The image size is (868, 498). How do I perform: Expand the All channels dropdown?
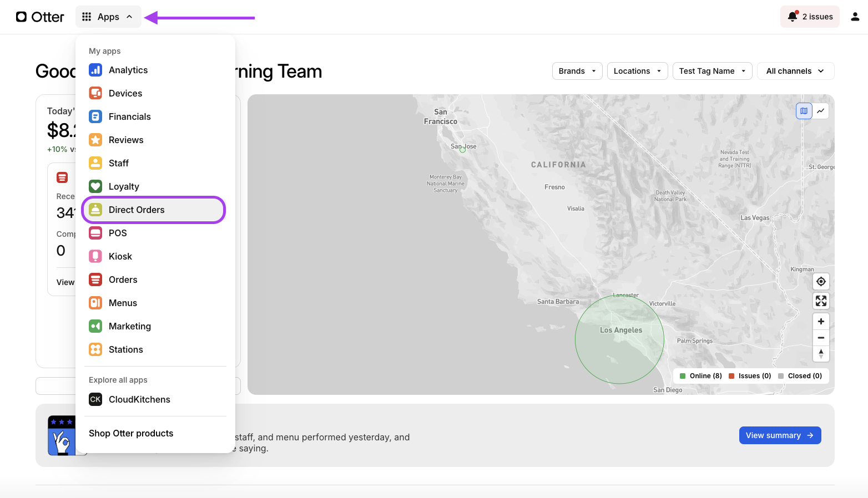coord(795,71)
